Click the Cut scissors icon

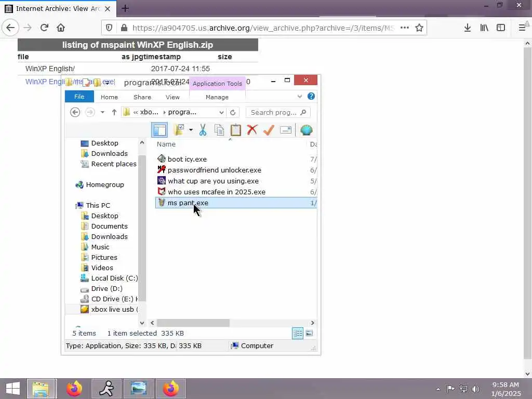coord(203,130)
